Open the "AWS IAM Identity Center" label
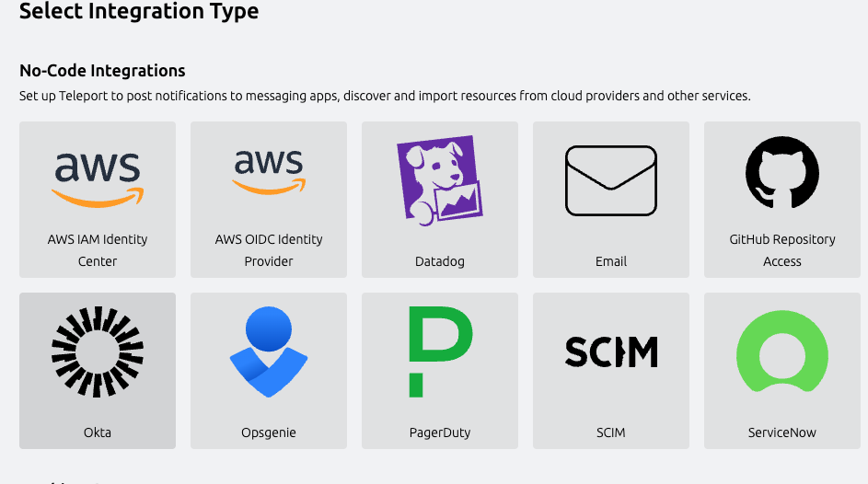 (98, 250)
